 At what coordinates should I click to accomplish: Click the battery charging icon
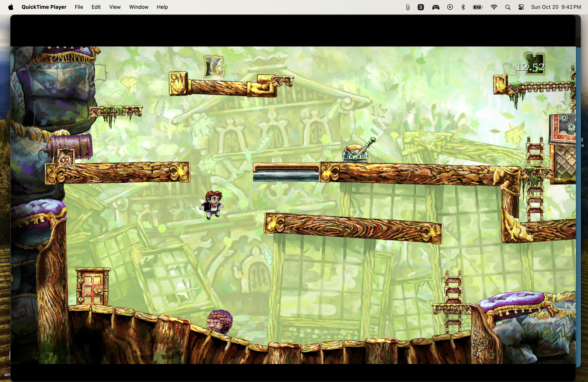click(x=478, y=7)
